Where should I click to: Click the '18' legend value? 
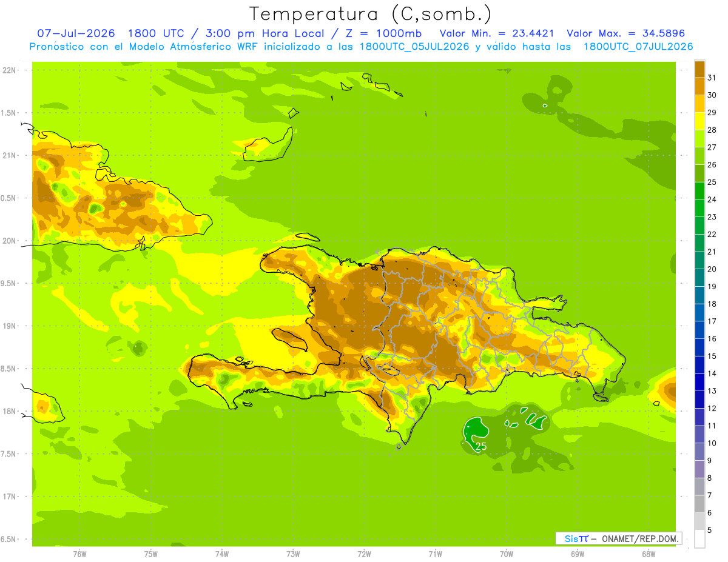pos(712,304)
